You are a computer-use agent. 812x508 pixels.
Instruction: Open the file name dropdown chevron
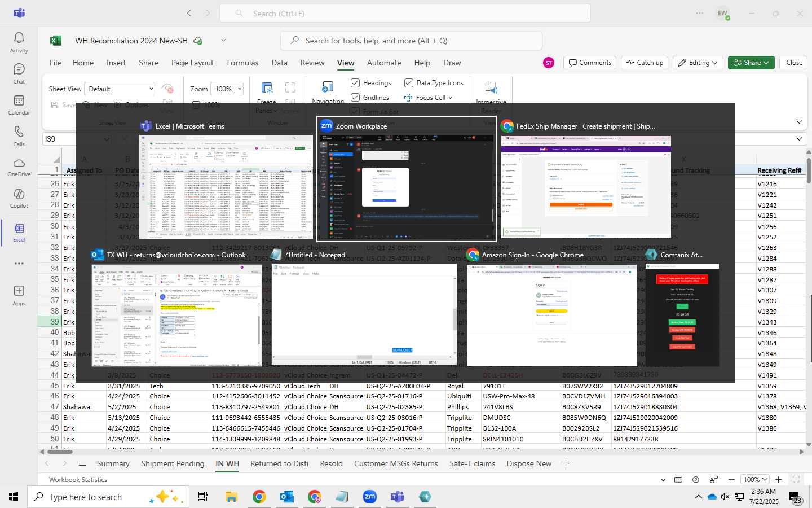pos(223,40)
